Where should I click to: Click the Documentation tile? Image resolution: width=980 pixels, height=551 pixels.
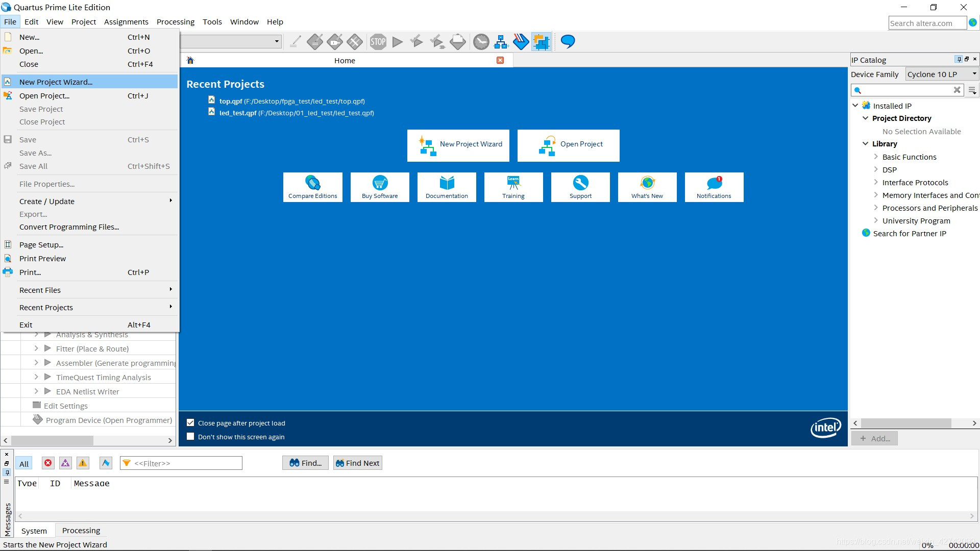pos(447,187)
